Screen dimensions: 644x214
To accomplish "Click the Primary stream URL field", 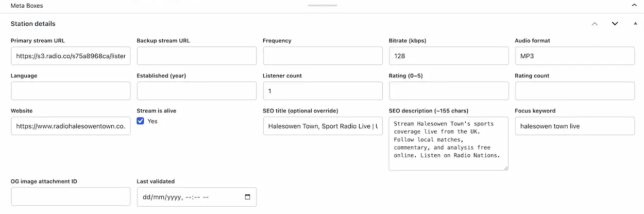I will tap(71, 56).
